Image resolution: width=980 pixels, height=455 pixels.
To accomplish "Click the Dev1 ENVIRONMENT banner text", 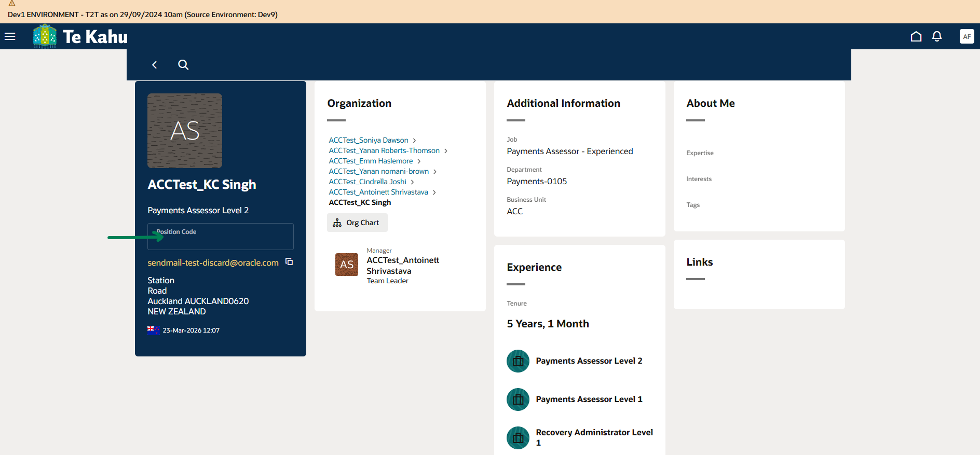I will 143,15.
